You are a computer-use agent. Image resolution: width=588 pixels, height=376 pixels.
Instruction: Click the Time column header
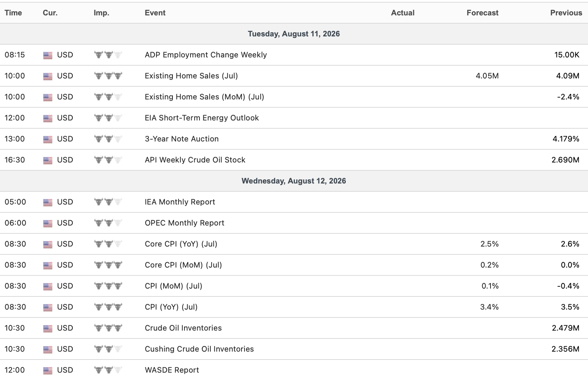click(13, 13)
